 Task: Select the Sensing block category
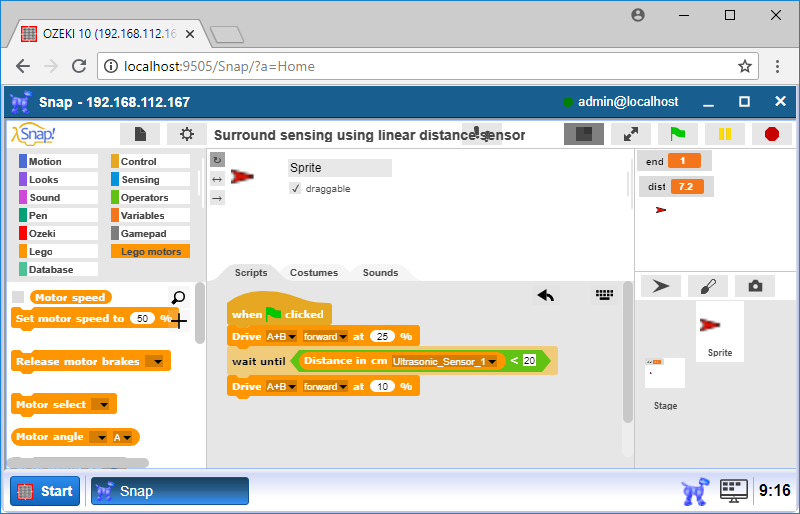coord(151,179)
